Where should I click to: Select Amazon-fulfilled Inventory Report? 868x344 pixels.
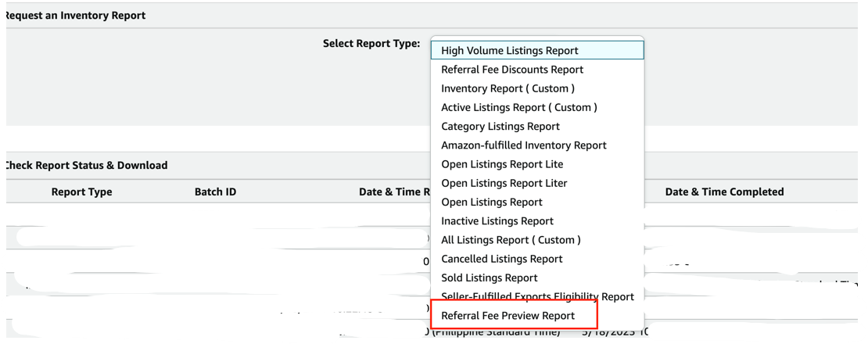[537, 145]
